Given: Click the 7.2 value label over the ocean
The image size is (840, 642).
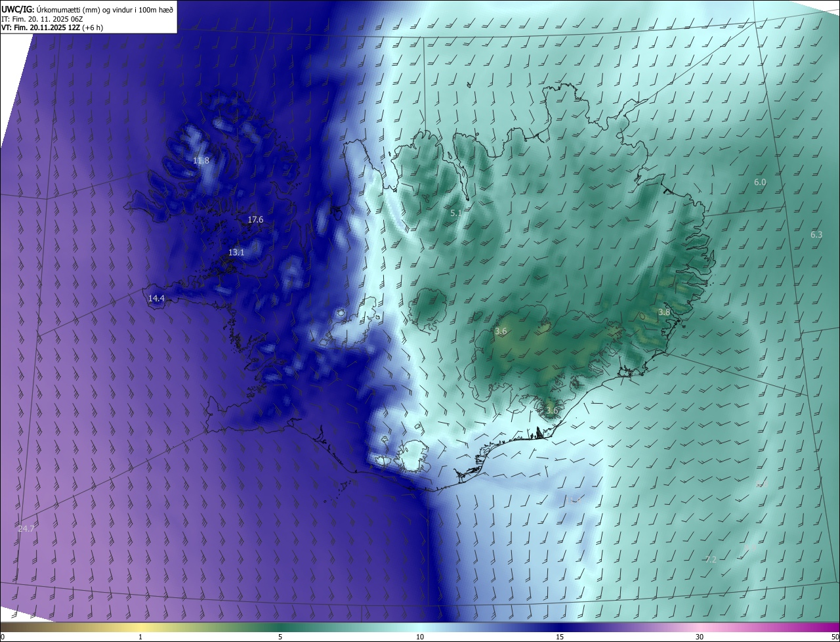Looking at the screenshot, I should coord(711,560).
